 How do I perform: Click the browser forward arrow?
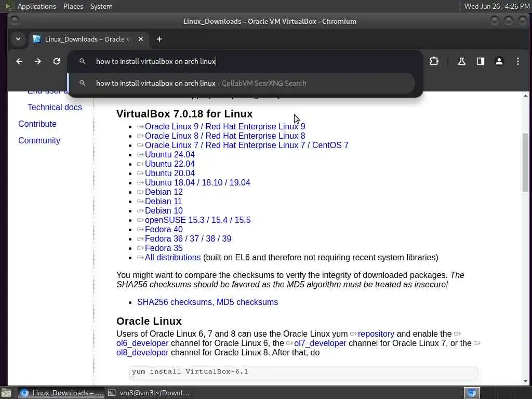point(37,61)
